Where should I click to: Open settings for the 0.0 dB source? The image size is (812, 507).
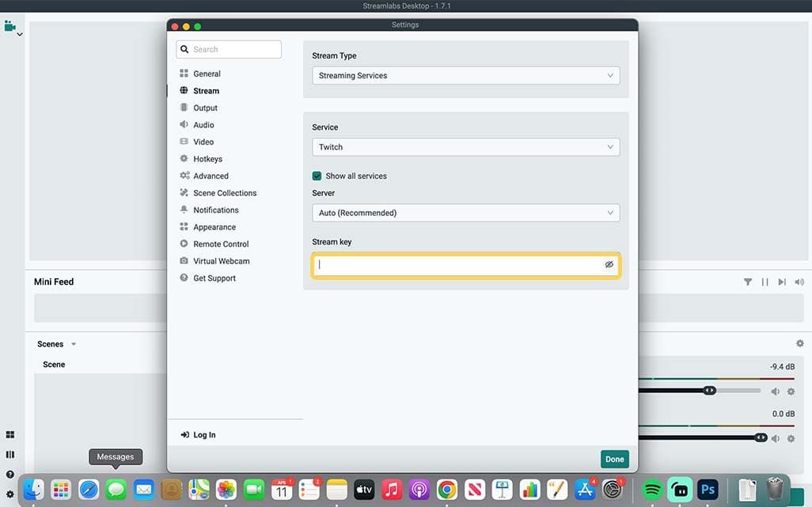point(791,438)
